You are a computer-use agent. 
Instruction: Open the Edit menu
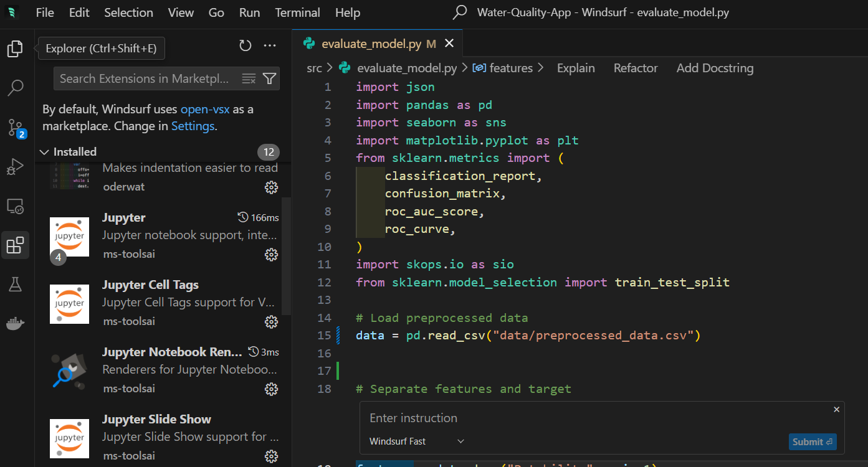coord(79,12)
